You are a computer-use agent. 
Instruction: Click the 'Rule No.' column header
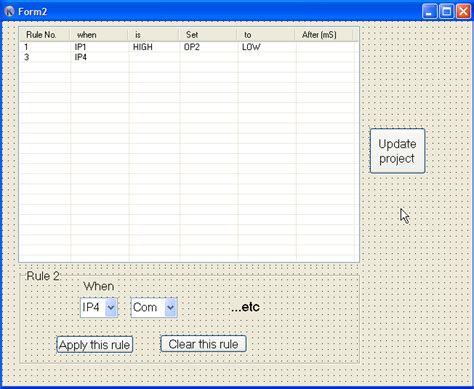[45, 35]
